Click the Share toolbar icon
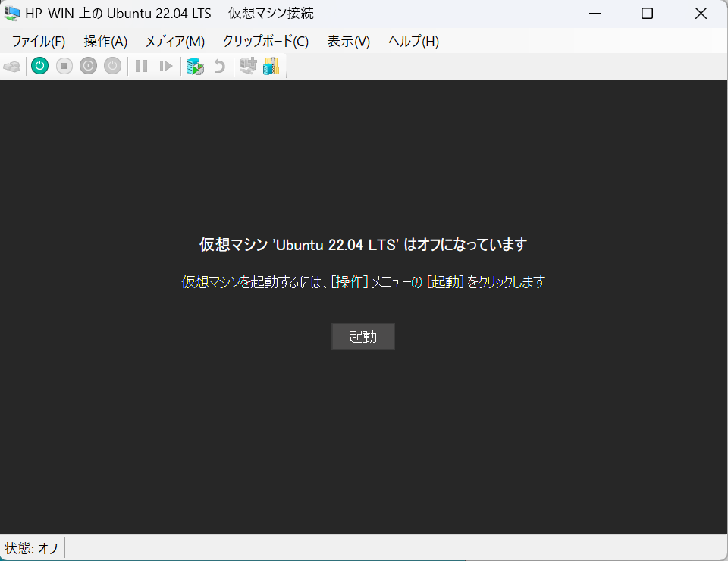The width and height of the screenshot is (728, 561). pos(271,66)
